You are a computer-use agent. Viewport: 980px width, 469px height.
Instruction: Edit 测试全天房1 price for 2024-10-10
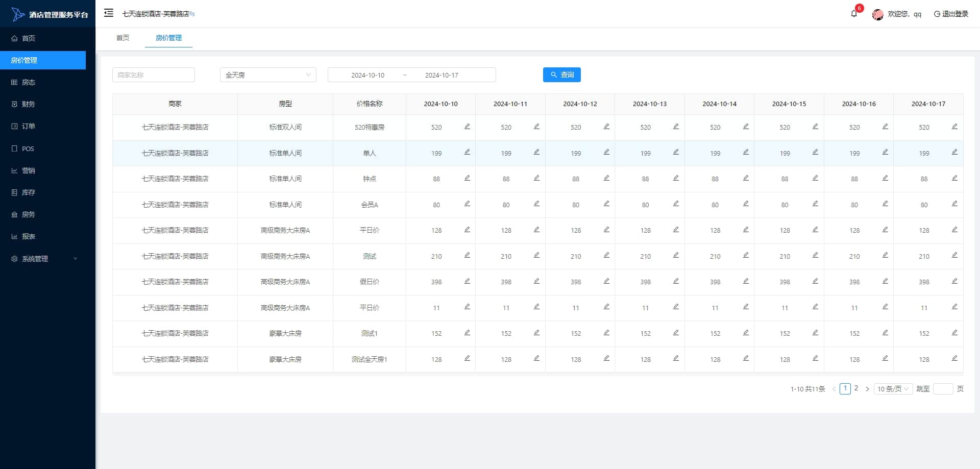point(467,358)
